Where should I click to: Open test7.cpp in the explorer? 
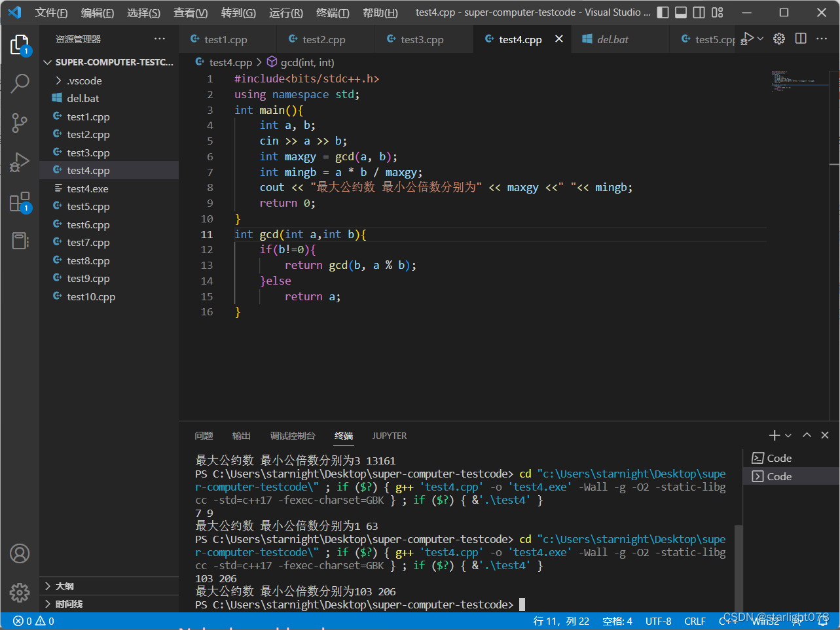coord(88,242)
